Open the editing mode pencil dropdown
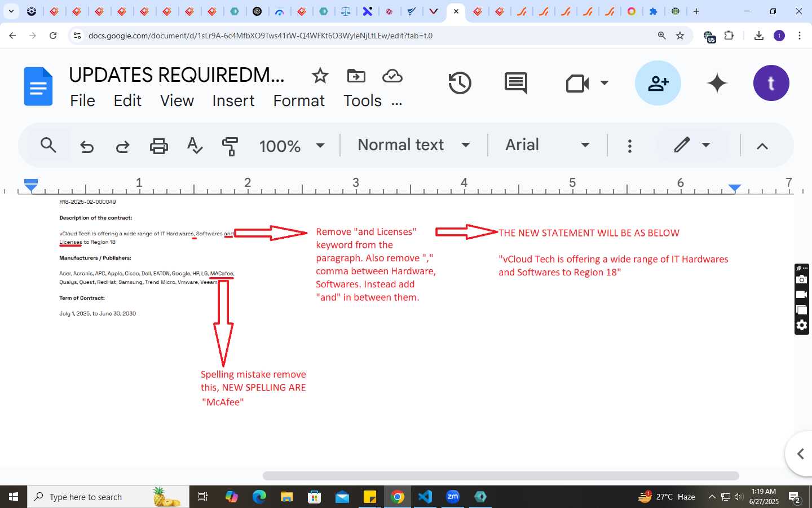Viewport: 812px width, 508px height. (692, 145)
